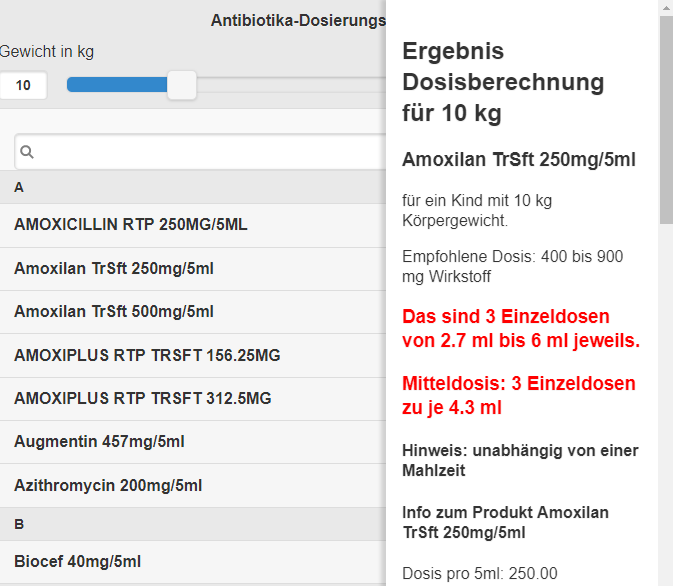Click the scrollbar up arrow
Screen dimensions: 673x586
coord(666,7)
